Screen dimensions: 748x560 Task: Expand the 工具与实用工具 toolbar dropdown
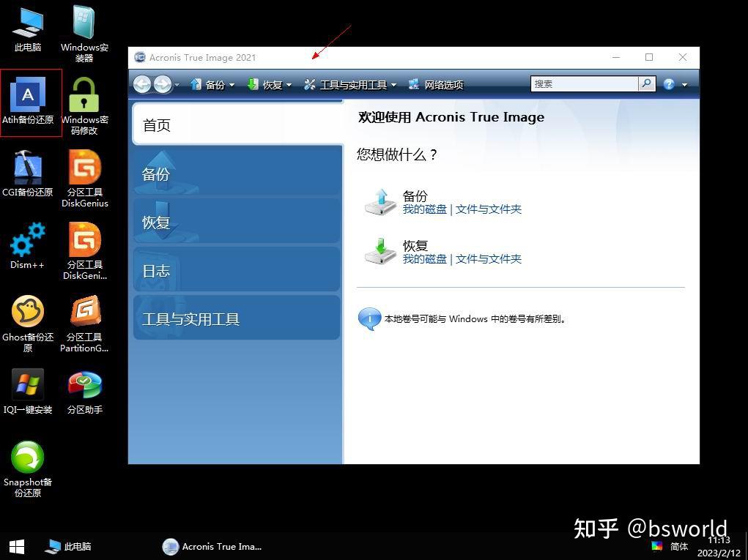tap(393, 86)
